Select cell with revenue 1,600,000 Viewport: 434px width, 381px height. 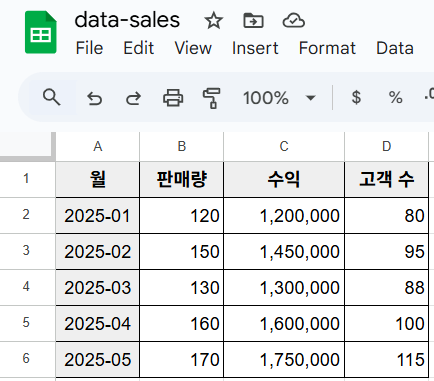click(x=284, y=323)
